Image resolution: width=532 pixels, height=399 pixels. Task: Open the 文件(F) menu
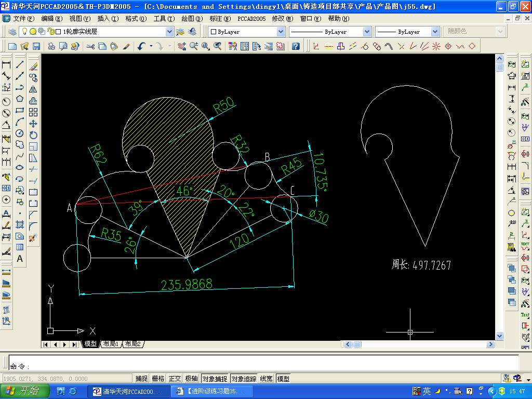(x=24, y=19)
